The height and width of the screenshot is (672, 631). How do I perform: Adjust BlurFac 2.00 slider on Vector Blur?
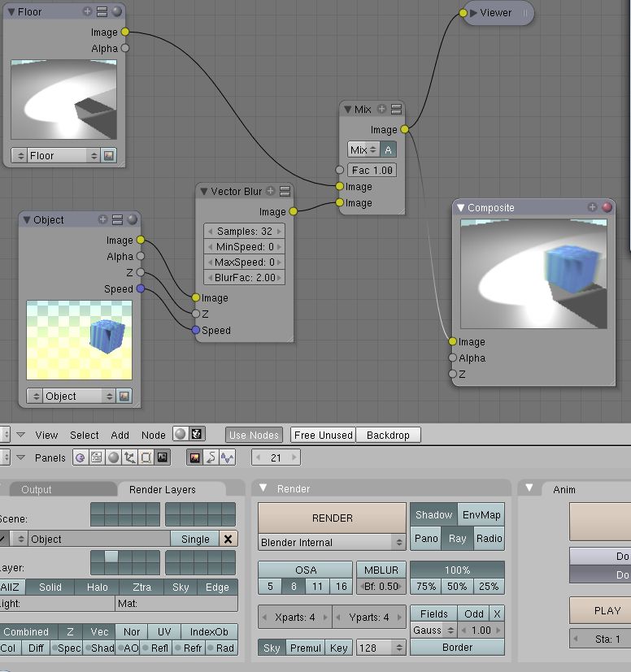[245, 278]
